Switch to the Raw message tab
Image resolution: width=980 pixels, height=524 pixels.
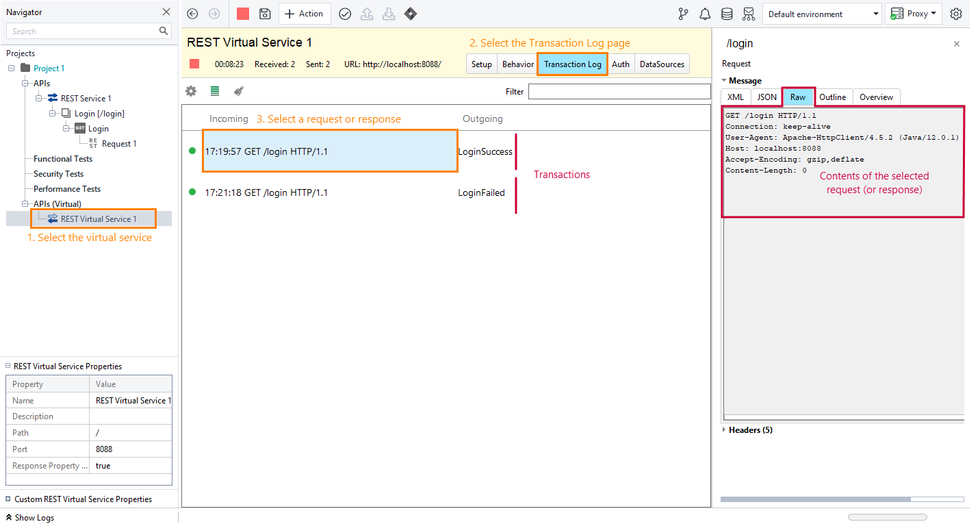tap(798, 97)
